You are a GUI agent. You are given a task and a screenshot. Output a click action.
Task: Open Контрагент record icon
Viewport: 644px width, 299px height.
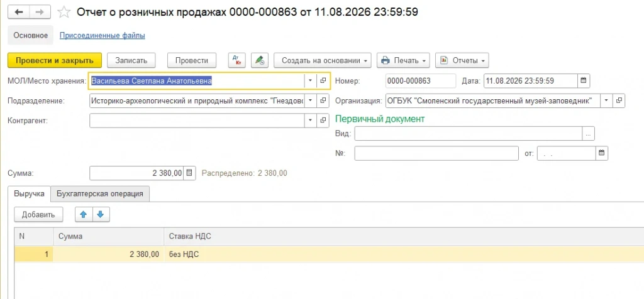(323, 120)
